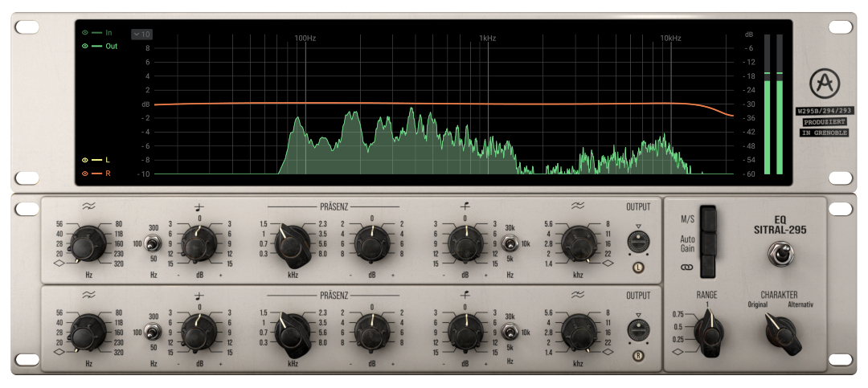Hide the In spectrum trace

[x=84, y=33]
